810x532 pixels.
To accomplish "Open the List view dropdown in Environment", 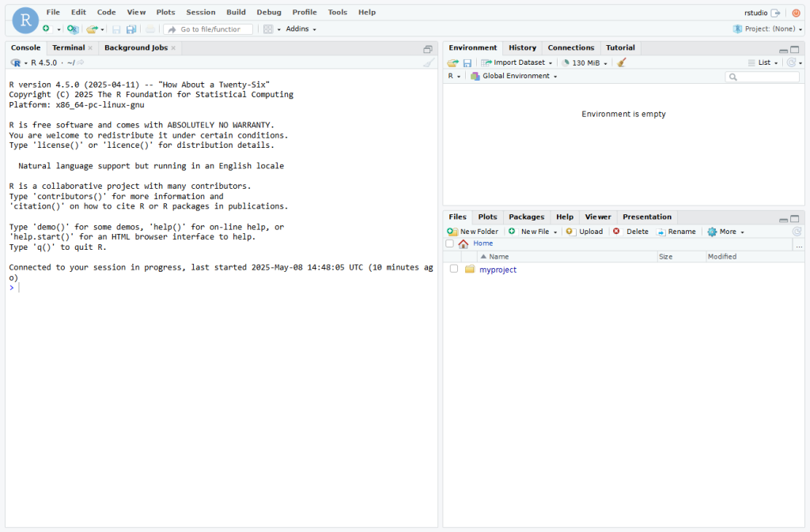I will click(763, 62).
